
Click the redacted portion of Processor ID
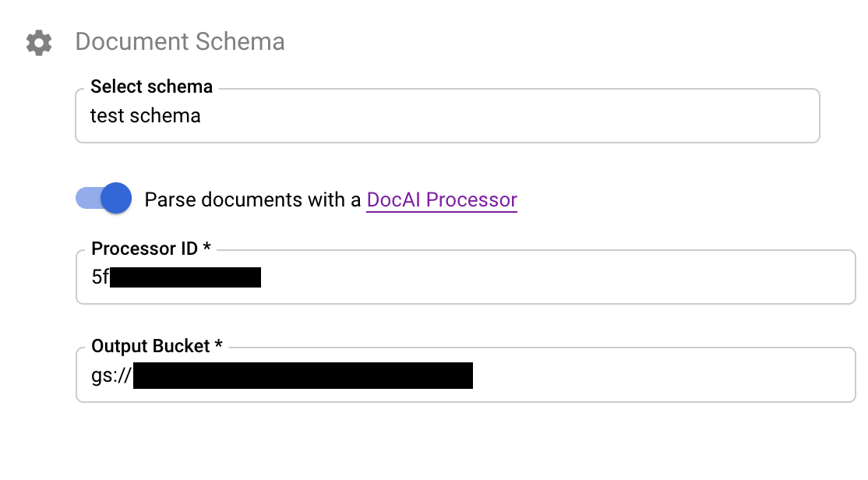[185, 277]
